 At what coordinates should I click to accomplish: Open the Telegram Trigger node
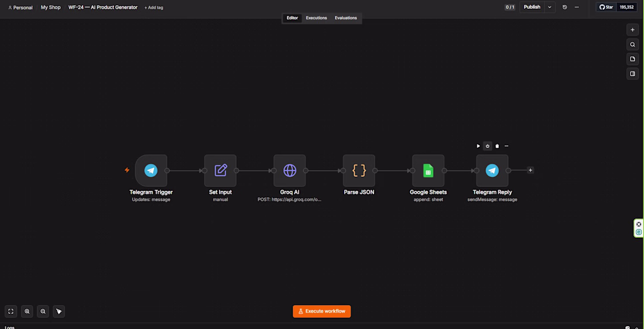click(x=150, y=170)
